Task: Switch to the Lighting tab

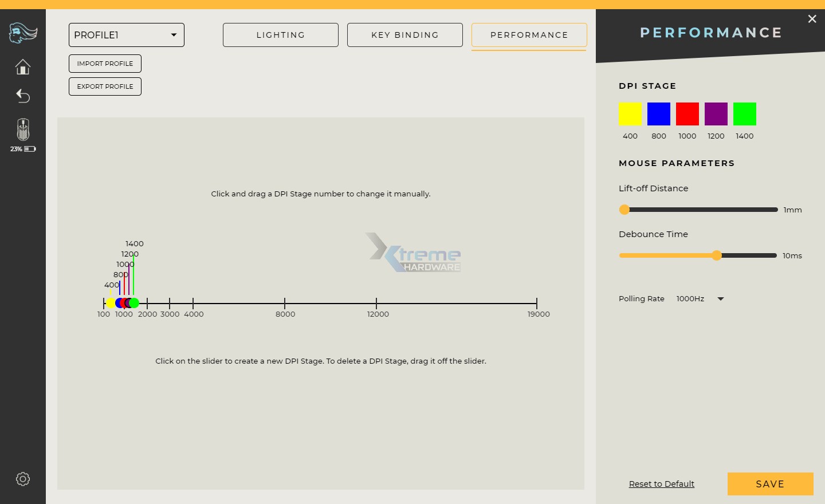Action: [x=281, y=35]
